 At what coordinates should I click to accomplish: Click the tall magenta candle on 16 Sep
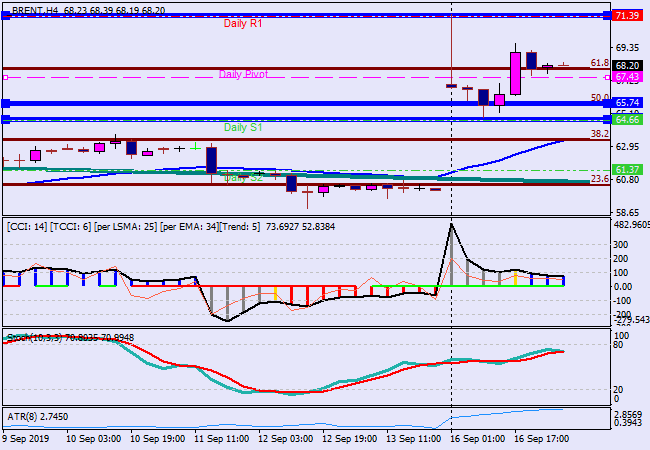(516, 73)
